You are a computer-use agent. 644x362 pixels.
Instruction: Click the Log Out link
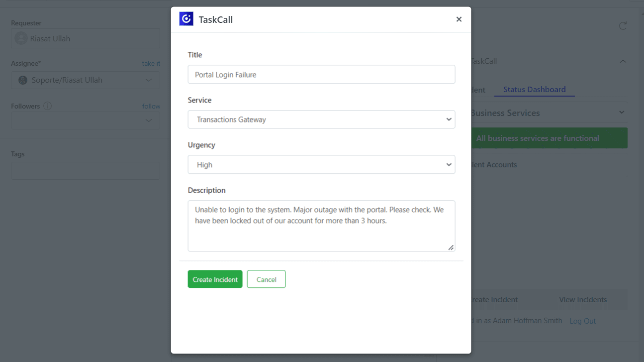coord(583,321)
